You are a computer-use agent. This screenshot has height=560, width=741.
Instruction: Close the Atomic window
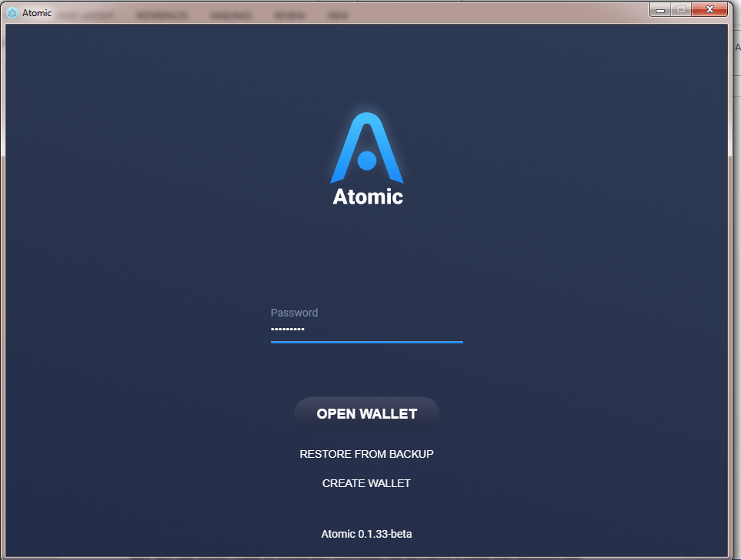pyautogui.click(x=710, y=9)
